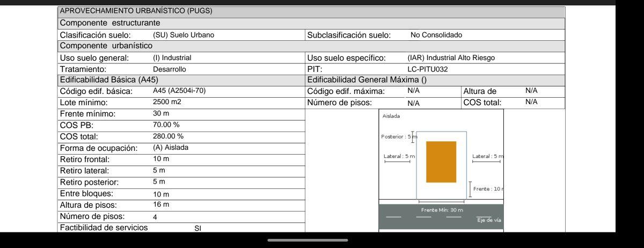Viewport: 644px width, 248px height.
Task: Click the label 'Retiro frontal:'
Action: pos(85,159)
